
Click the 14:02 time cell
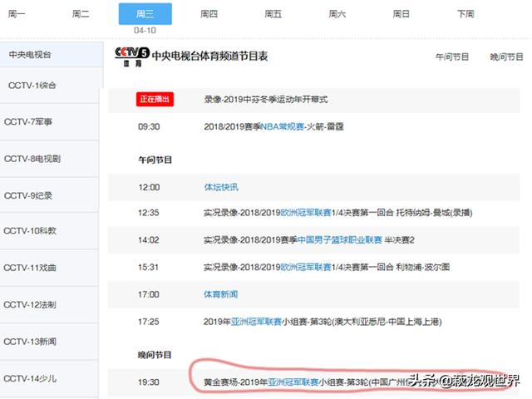point(149,240)
